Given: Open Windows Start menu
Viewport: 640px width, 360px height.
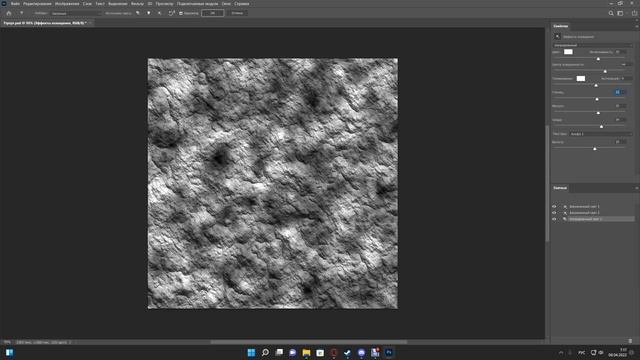Looking at the screenshot, I should [x=251, y=352].
